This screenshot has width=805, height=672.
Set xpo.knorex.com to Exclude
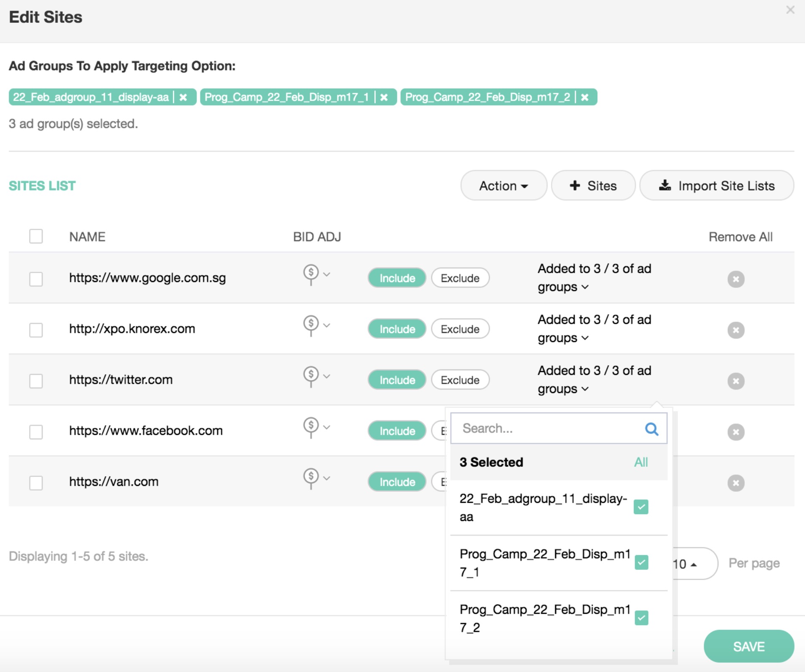tap(460, 329)
